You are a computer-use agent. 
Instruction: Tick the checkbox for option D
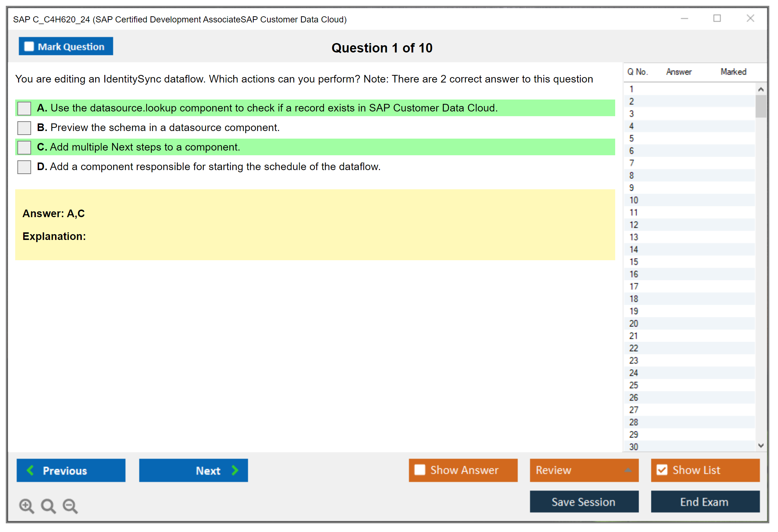24,167
